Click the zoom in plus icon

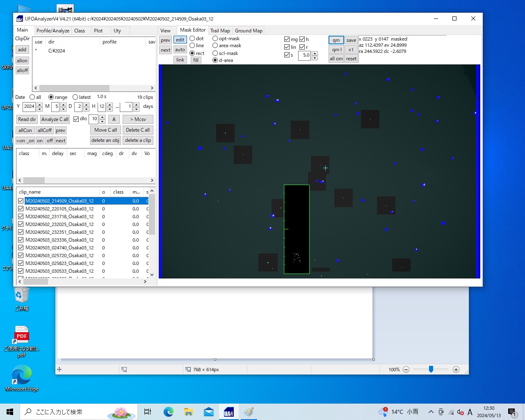click(456, 370)
